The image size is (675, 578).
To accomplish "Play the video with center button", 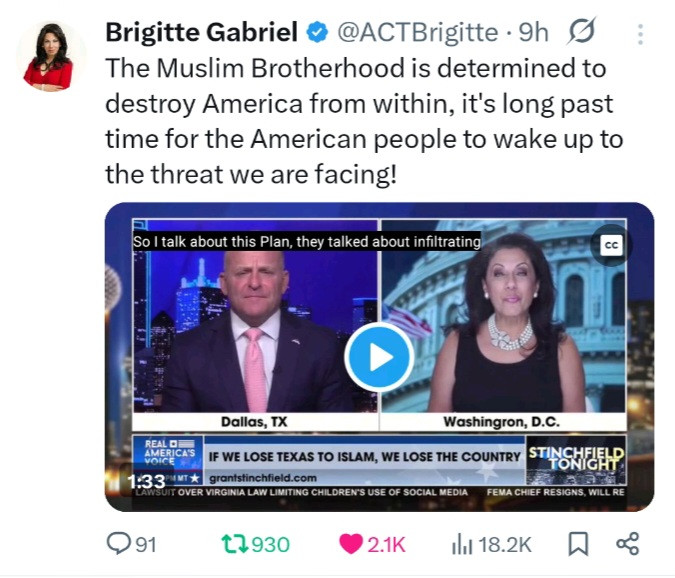I will (379, 357).
